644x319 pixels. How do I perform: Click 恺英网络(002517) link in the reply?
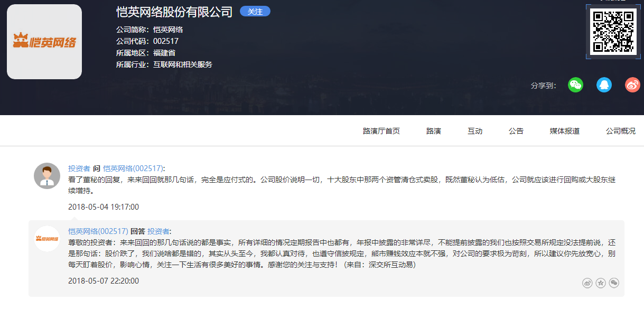[x=98, y=231]
